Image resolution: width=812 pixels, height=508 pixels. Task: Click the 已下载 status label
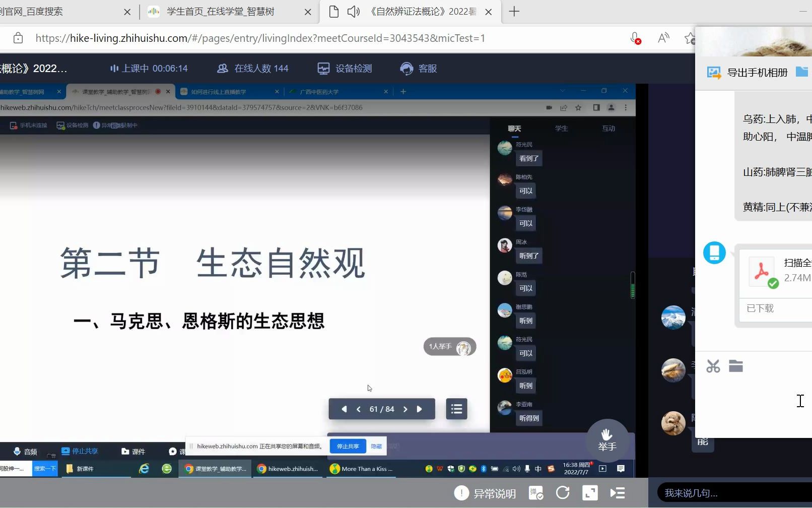coord(760,308)
